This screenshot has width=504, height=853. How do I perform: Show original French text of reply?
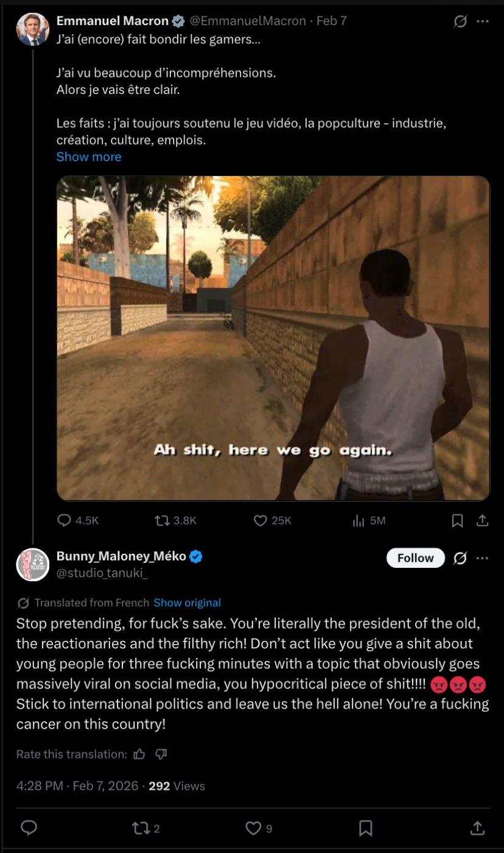(187, 603)
